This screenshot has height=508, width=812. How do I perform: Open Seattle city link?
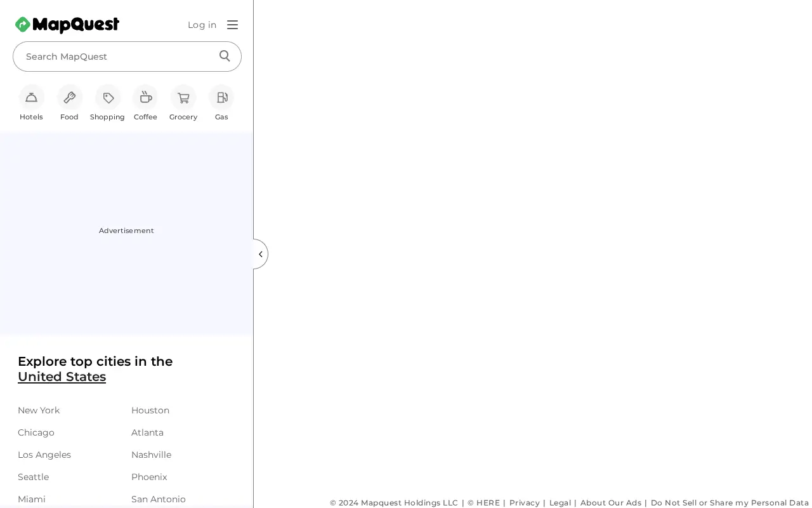click(x=33, y=477)
